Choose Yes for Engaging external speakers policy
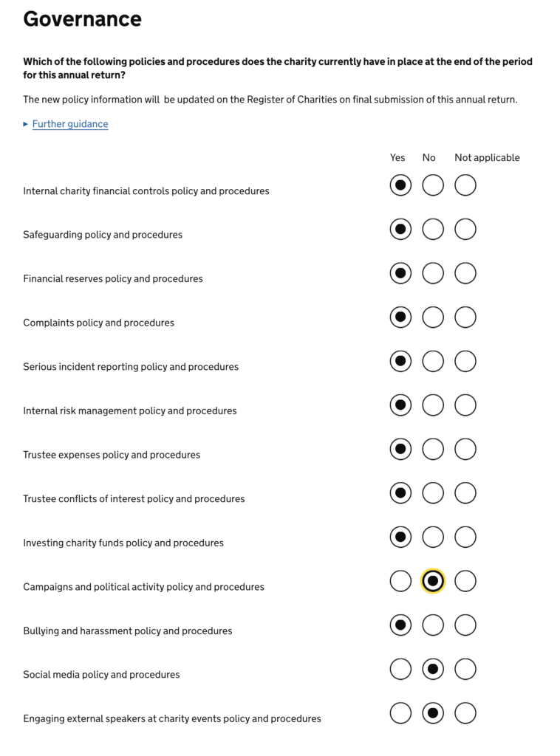Screen dimensions: 560x756 400,713
